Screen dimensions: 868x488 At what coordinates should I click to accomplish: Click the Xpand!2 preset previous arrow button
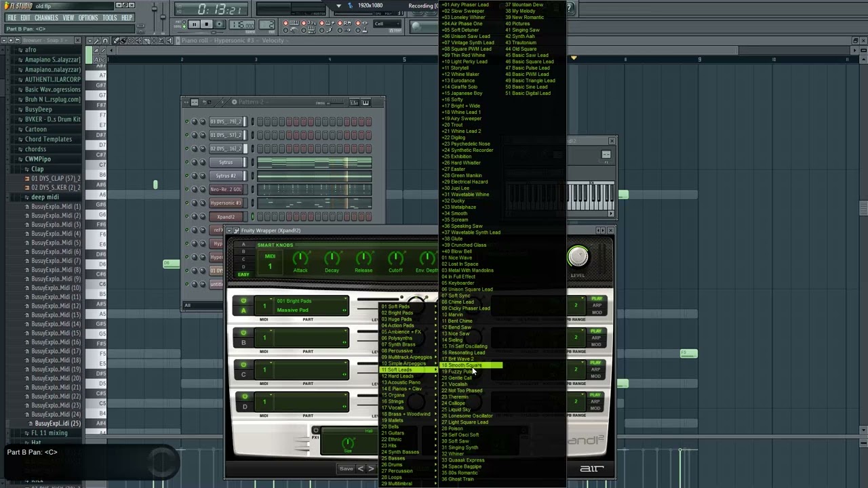coord(361,468)
